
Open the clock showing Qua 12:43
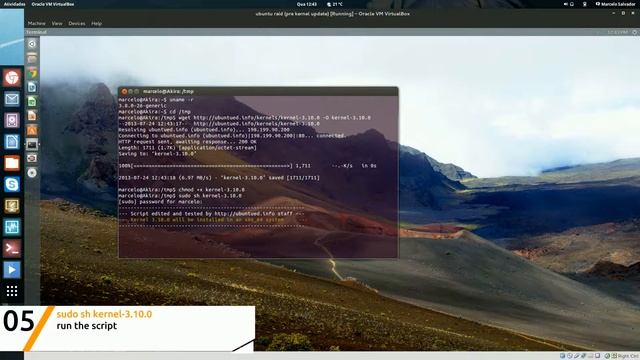(307, 4)
